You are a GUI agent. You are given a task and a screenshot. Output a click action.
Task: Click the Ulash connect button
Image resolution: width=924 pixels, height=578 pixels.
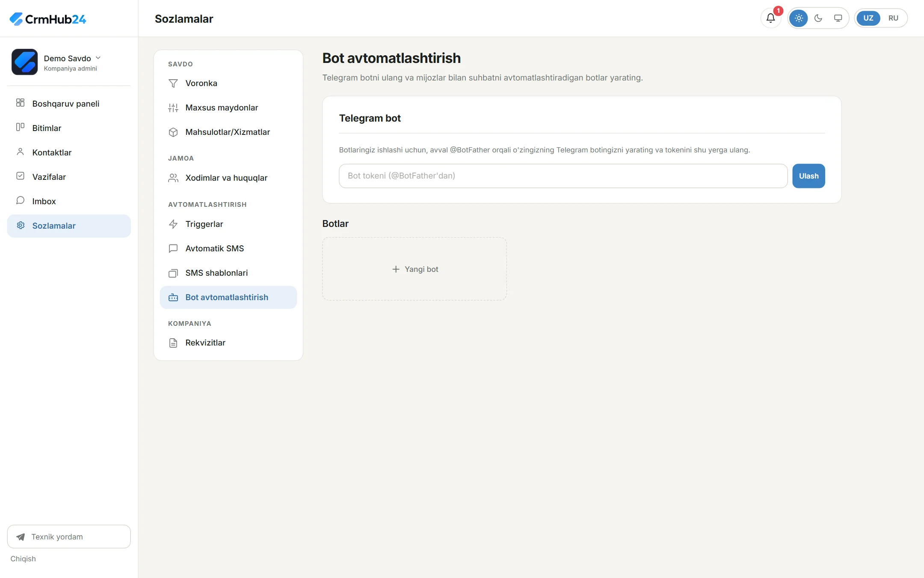point(808,176)
